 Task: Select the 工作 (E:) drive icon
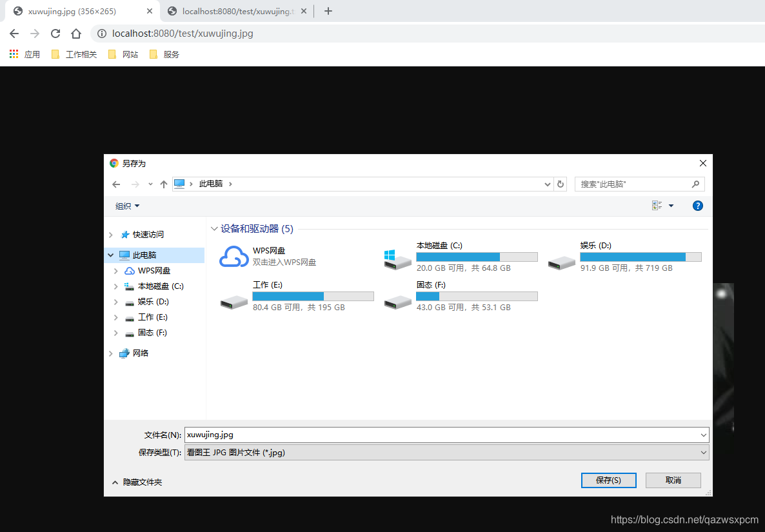233,301
